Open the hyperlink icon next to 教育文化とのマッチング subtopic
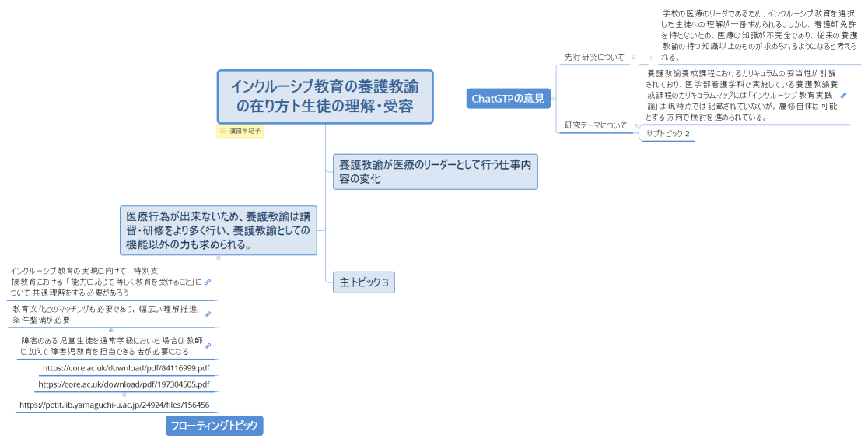This screenshot has width=868, height=442. tap(208, 314)
